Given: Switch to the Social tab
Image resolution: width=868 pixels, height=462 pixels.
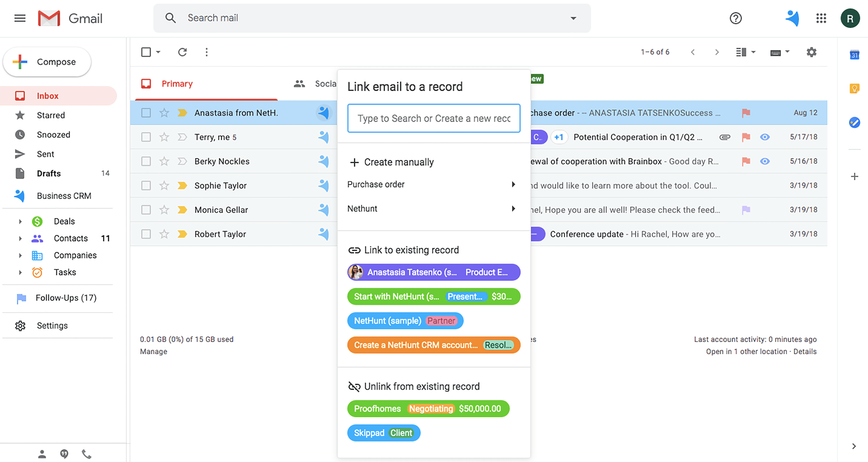Looking at the screenshot, I should point(315,84).
